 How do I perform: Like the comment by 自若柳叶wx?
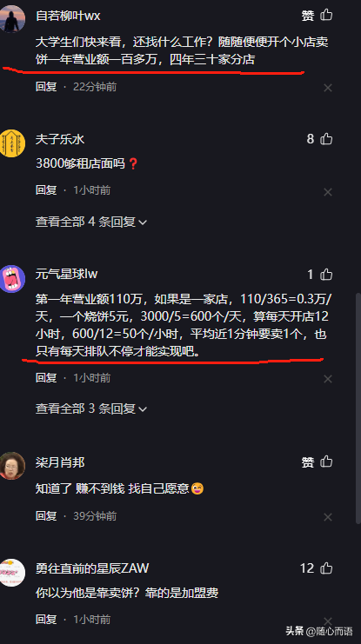326,15
